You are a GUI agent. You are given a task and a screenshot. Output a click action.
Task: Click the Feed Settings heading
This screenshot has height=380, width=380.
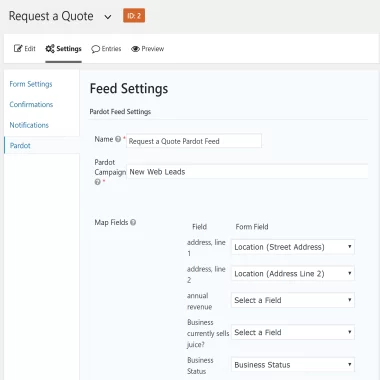point(129,89)
